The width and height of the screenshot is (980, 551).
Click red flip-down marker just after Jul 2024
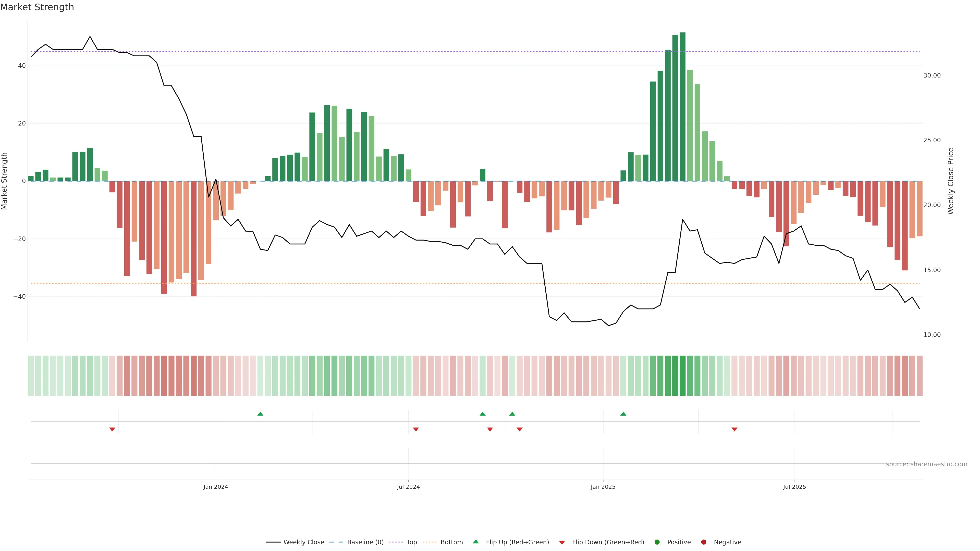click(x=416, y=429)
